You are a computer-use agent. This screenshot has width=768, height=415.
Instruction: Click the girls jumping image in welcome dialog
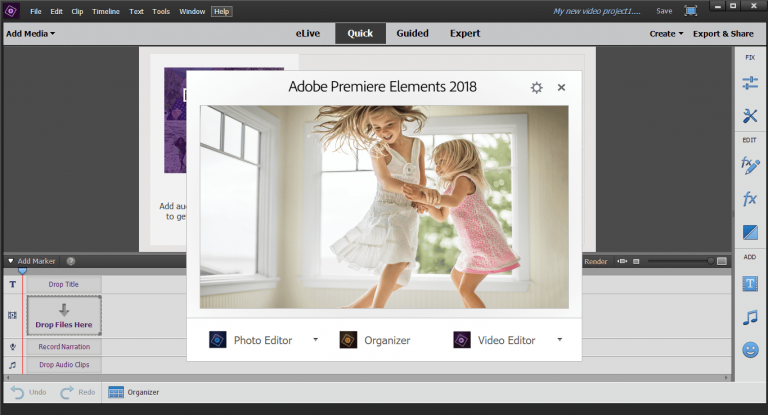click(x=384, y=207)
